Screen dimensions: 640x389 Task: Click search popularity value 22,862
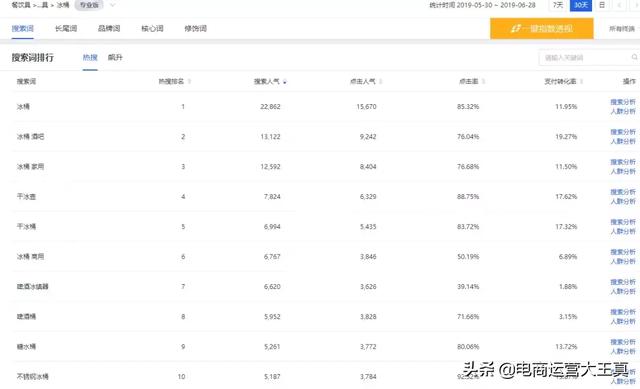270,107
